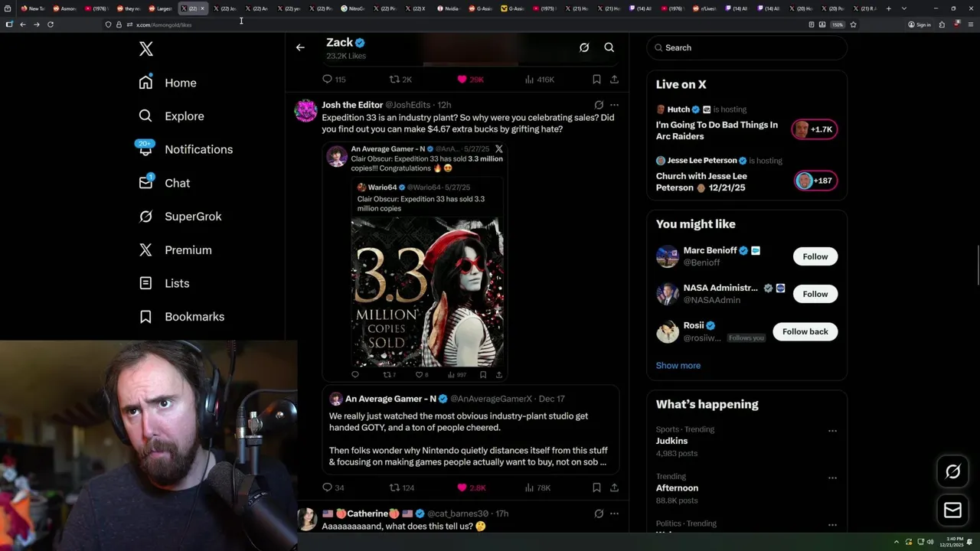This screenshot has width=980, height=551.
Task: Open the more options on Josh the Editor's post
Action: 614,105
